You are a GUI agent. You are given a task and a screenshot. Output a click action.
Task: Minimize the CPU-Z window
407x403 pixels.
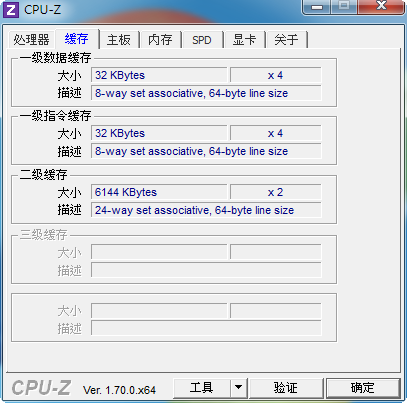(x=317, y=6)
